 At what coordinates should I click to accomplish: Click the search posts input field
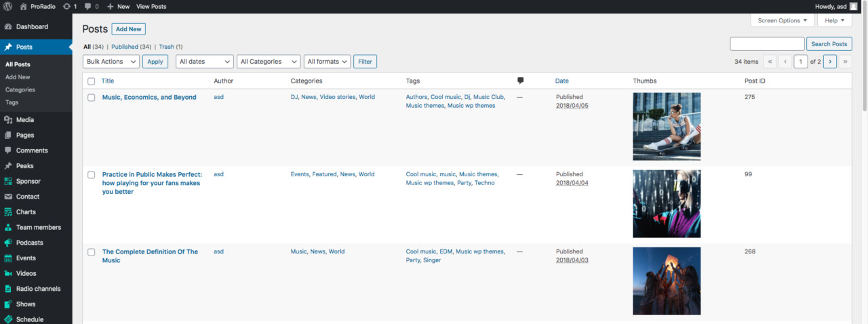(767, 44)
